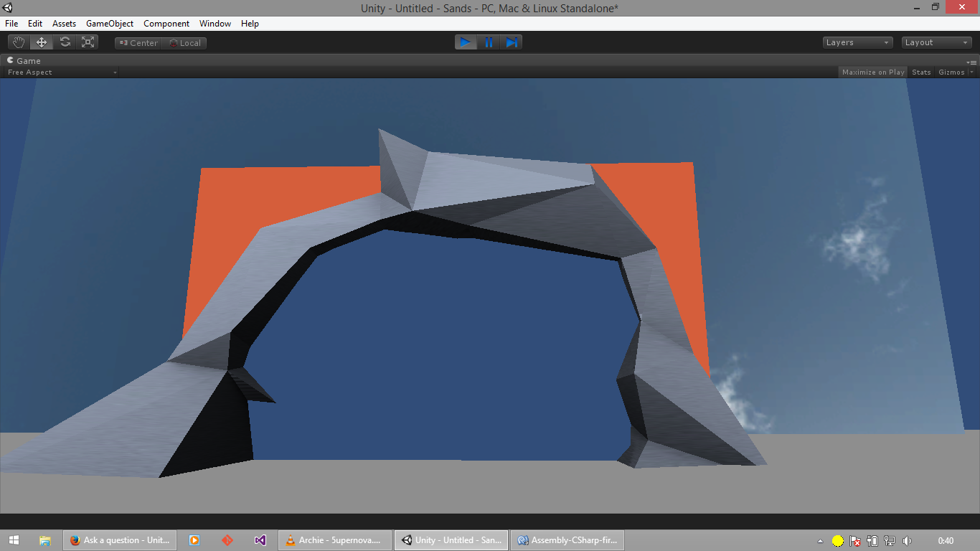This screenshot has height=551, width=980.
Task: Open the media player taskbar icon
Action: tap(194, 540)
